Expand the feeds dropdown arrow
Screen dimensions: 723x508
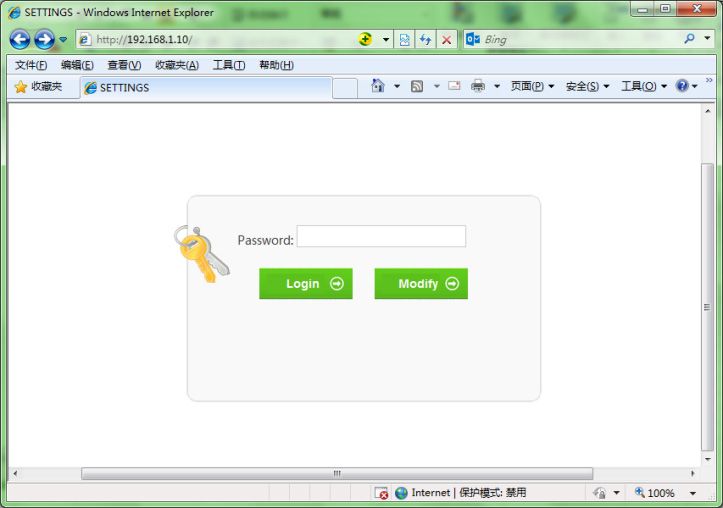(x=436, y=86)
